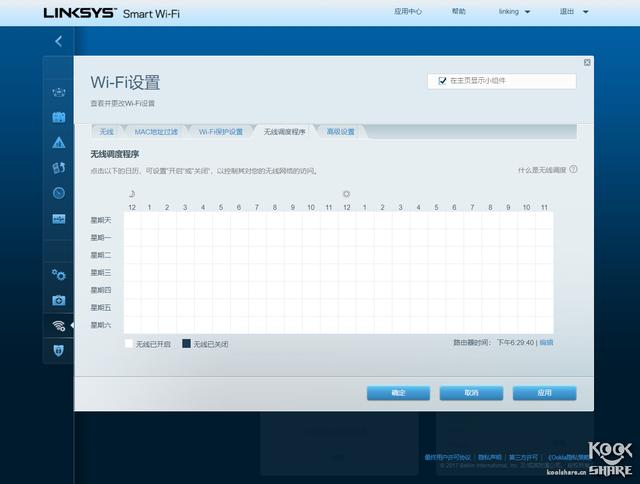Click the Linksys Smart Wi-Fi logo
This screenshot has height=484, width=640.
pos(111,13)
